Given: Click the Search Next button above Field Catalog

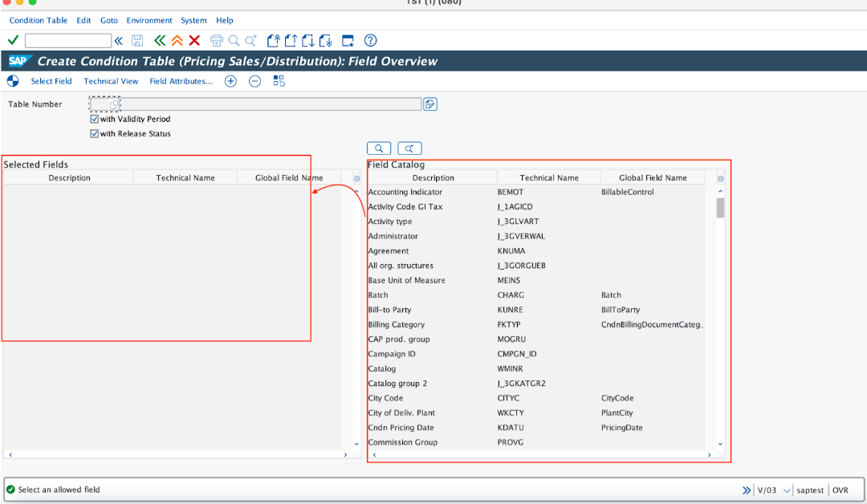Looking at the screenshot, I should click(409, 148).
